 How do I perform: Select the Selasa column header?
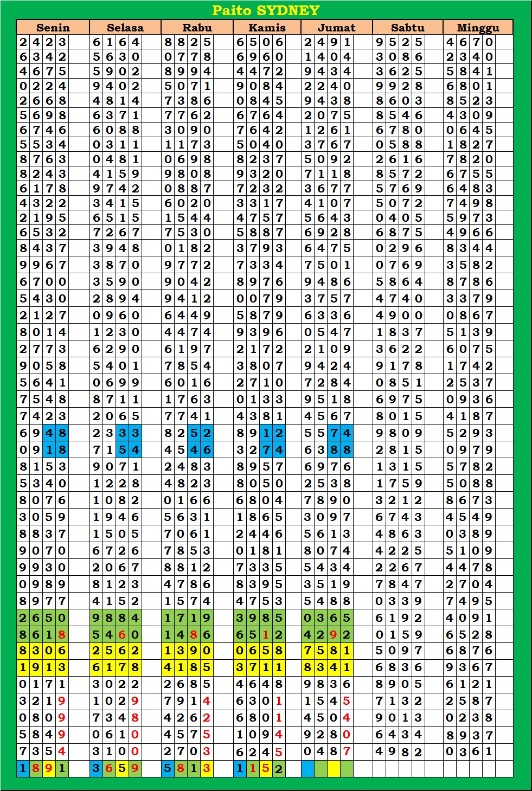click(125, 28)
